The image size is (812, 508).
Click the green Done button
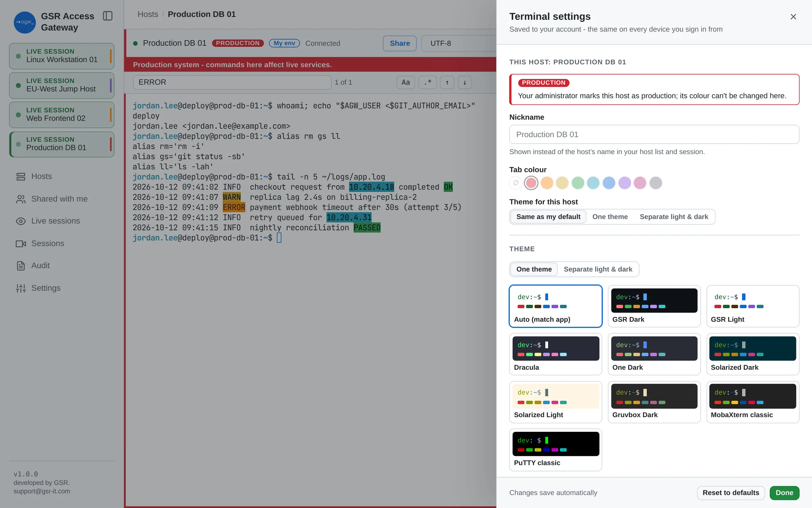click(784, 493)
